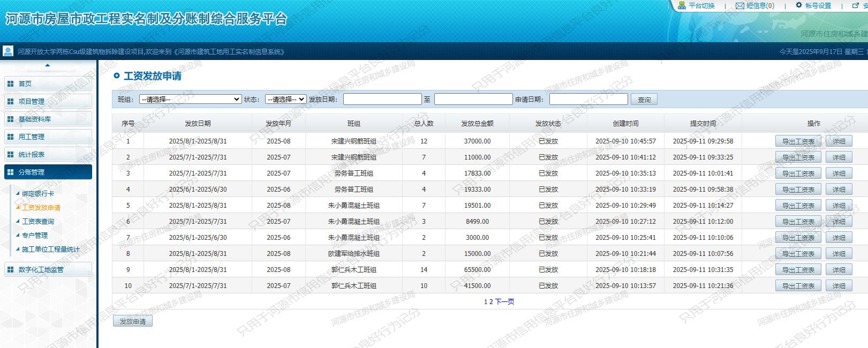Image resolution: width=868 pixels, height=348 pixels.
Task: Click the 查询 button
Action: click(x=644, y=100)
